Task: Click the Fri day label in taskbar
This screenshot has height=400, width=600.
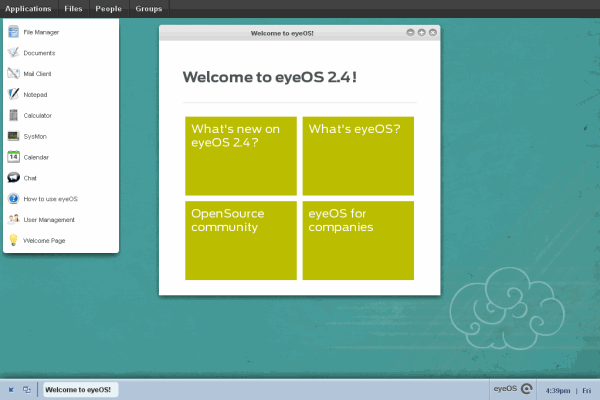Action: coord(586,390)
